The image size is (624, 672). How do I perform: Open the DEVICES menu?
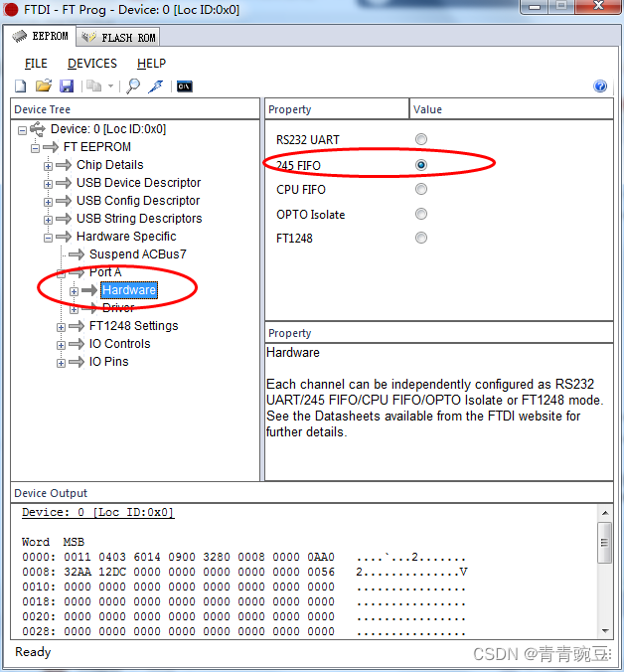click(92, 64)
